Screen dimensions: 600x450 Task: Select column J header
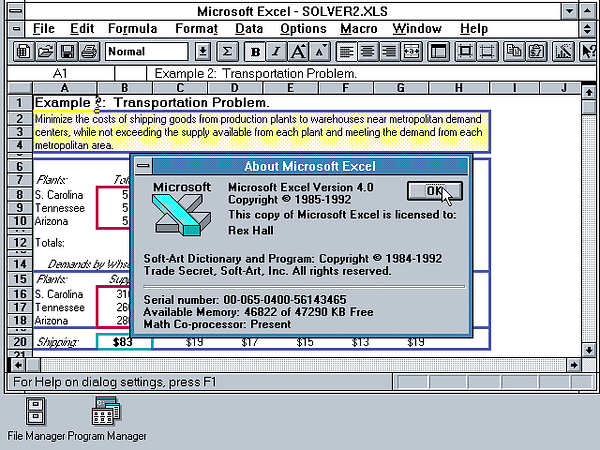pos(563,88)
